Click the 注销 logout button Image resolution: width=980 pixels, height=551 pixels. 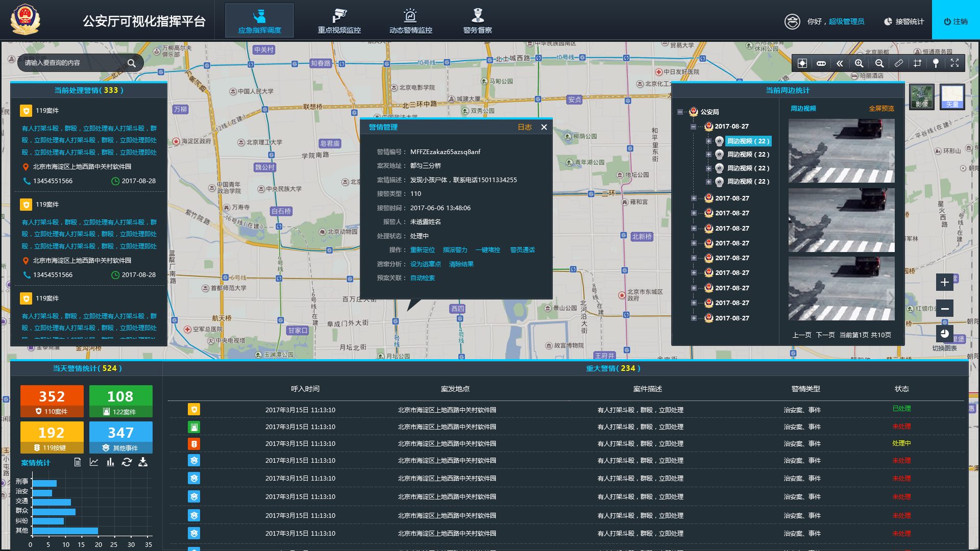point(955,21)
